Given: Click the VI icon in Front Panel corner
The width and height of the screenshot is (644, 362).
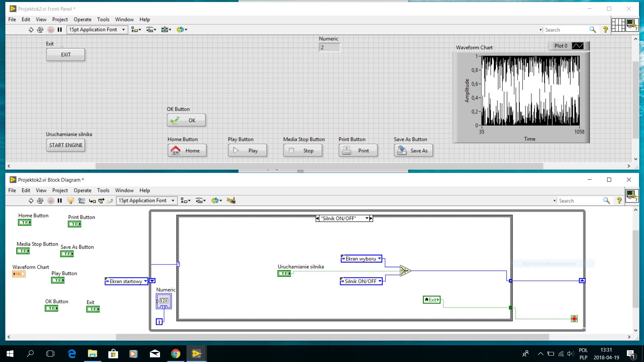Looking at the screenshot, I should (632, 25).
